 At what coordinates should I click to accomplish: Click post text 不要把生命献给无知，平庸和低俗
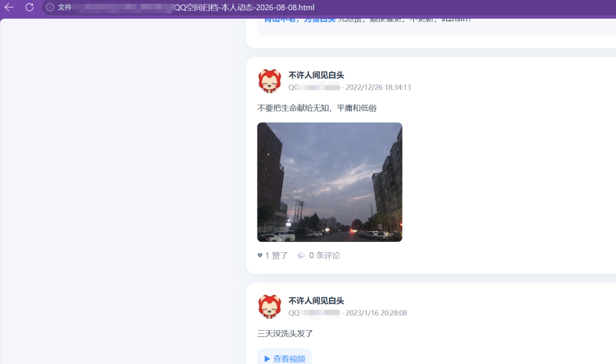coord(317,108)
